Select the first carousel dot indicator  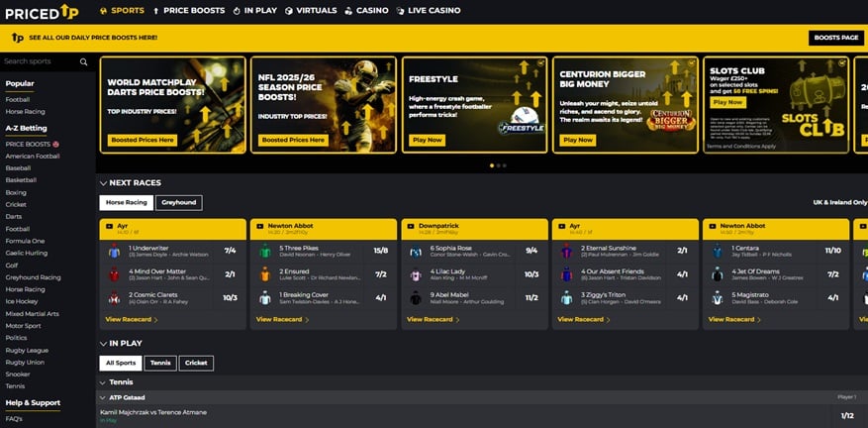coord(492,165)
